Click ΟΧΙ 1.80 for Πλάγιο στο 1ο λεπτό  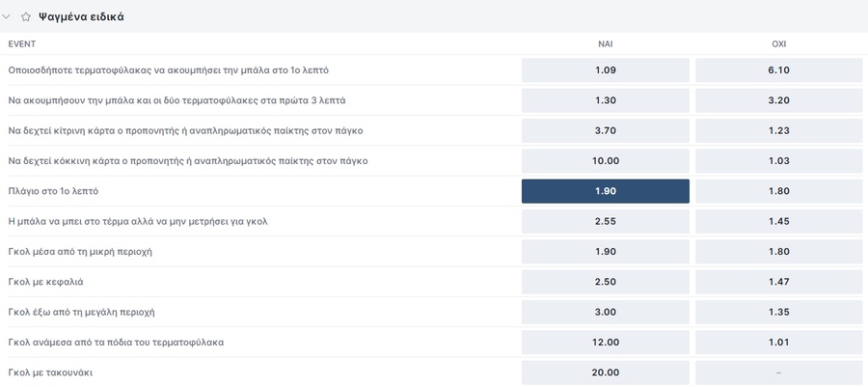[x=779, y=191]
